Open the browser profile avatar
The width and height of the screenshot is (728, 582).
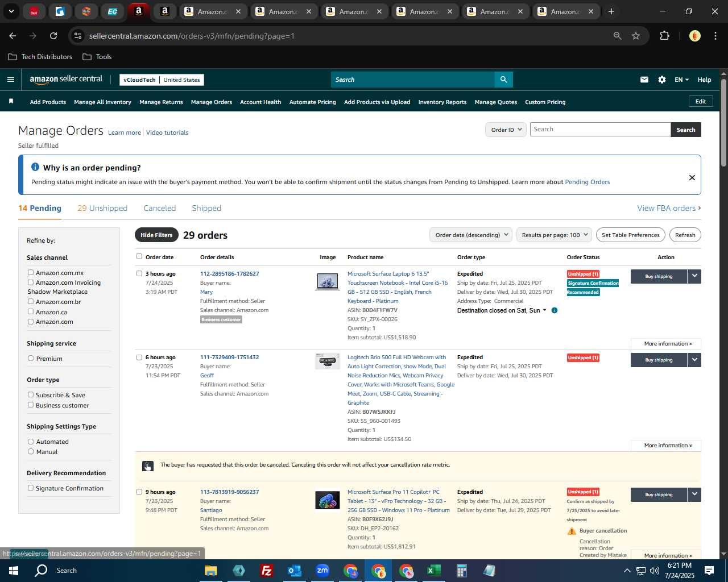[694, 36]
